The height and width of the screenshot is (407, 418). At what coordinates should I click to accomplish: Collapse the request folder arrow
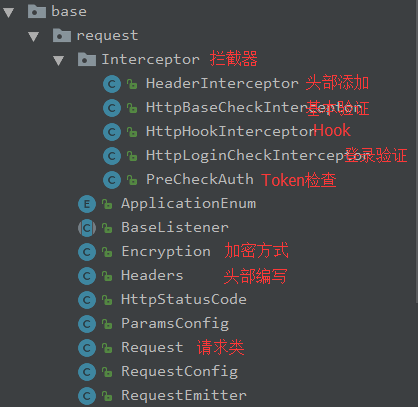[34, 36]
